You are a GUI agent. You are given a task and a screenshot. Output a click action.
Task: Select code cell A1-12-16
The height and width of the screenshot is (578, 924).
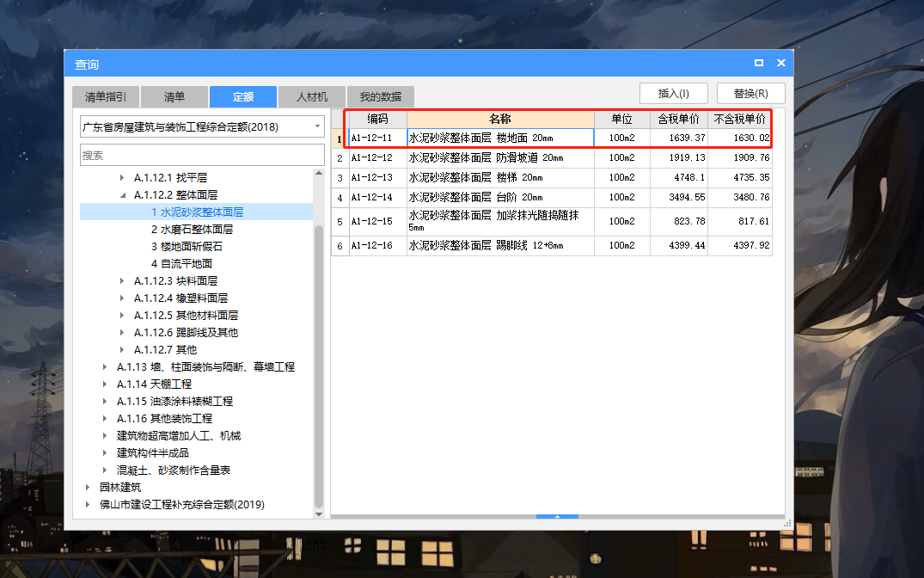[377, 245]
